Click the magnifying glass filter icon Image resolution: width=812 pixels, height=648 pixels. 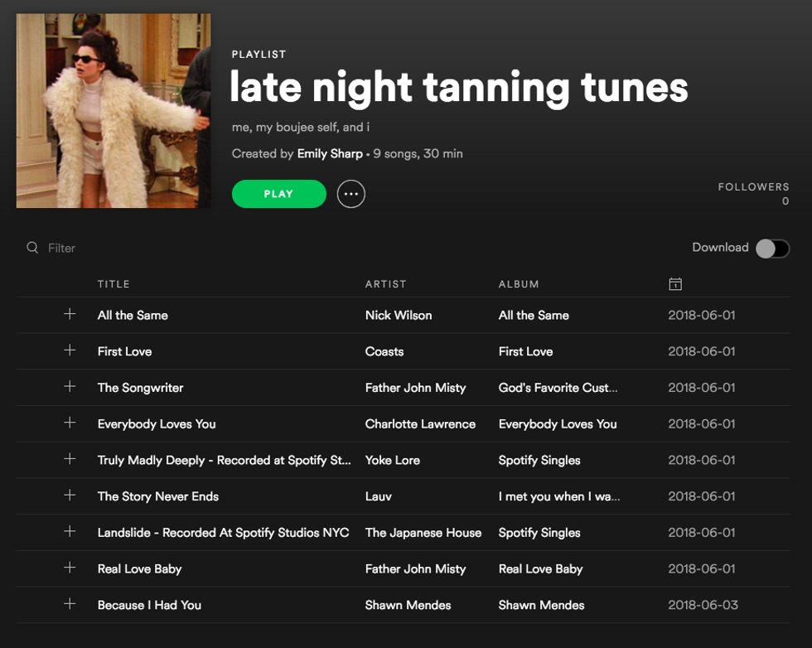[32, 248]
